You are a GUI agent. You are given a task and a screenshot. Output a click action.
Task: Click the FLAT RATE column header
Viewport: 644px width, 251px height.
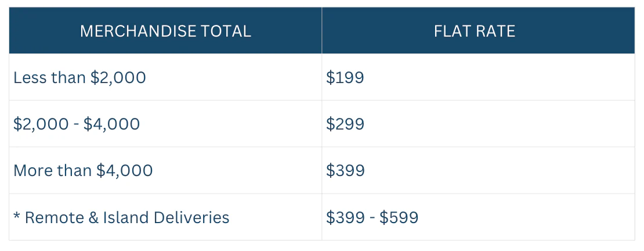click(x=478, y=31)
